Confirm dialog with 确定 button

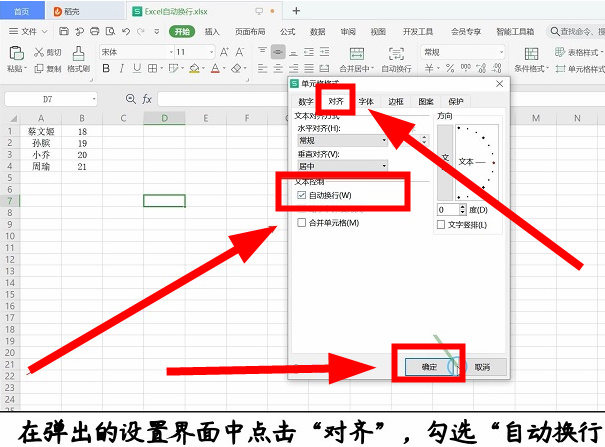click(x=429, y=367)
